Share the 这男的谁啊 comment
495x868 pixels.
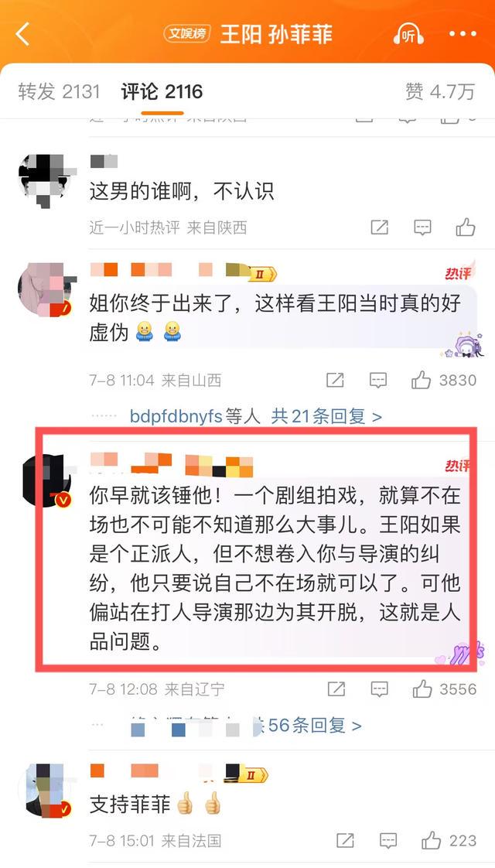[379, 227]
